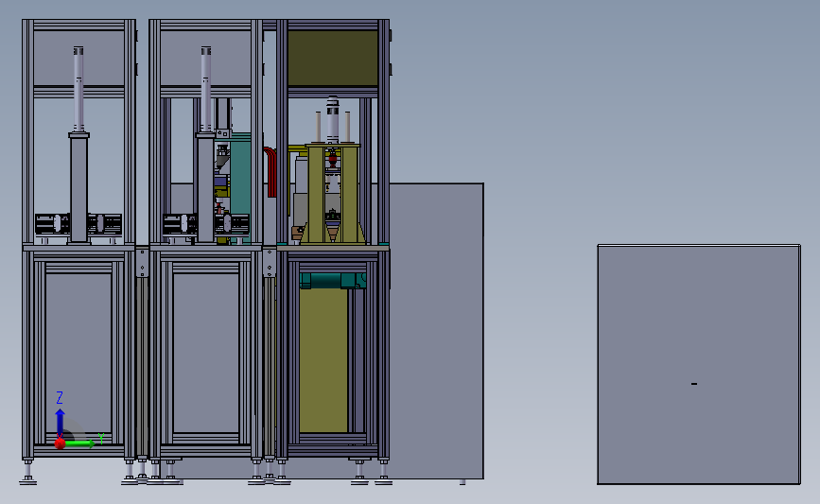Click the leftmost leveling foot of the left cabinet

tap(28, 472)
